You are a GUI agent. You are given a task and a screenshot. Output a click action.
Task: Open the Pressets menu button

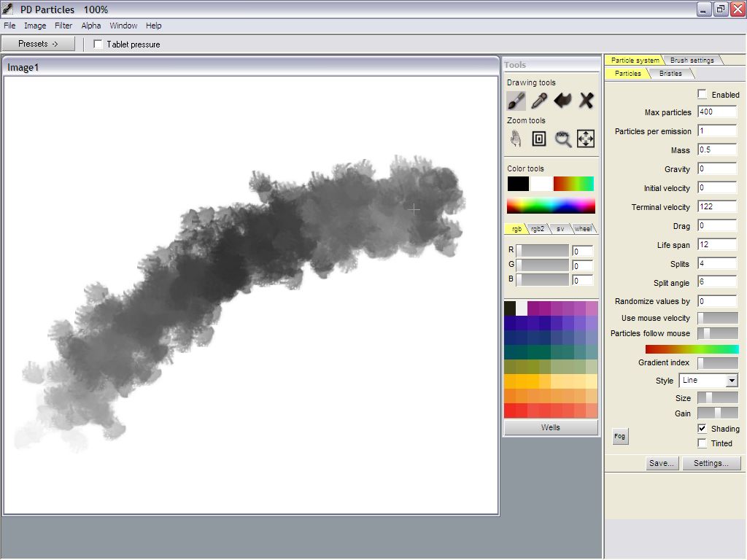click(38, 44)
